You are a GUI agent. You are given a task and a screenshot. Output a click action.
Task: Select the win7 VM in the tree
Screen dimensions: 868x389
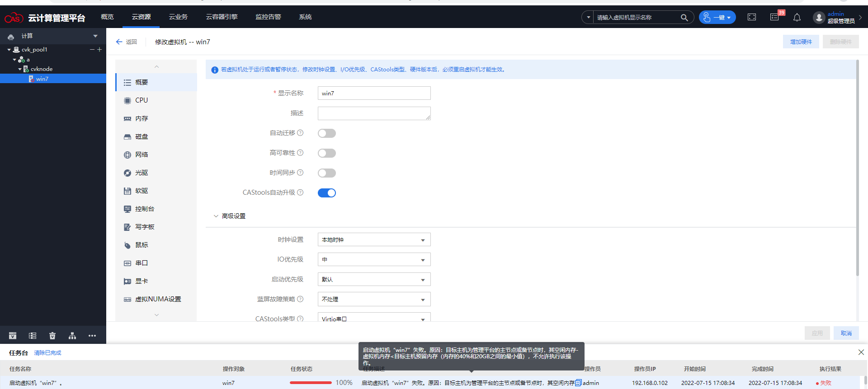click(x=42, y=79)
